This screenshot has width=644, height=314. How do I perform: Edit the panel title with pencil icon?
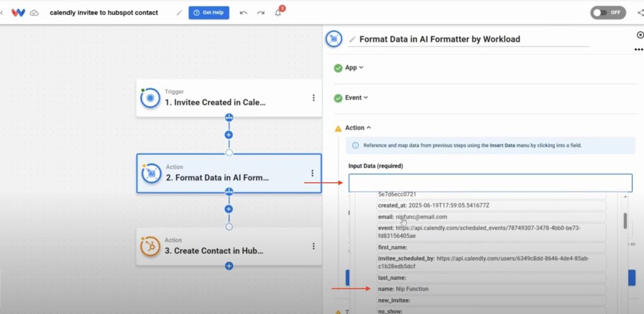click(x=352, y=40)
